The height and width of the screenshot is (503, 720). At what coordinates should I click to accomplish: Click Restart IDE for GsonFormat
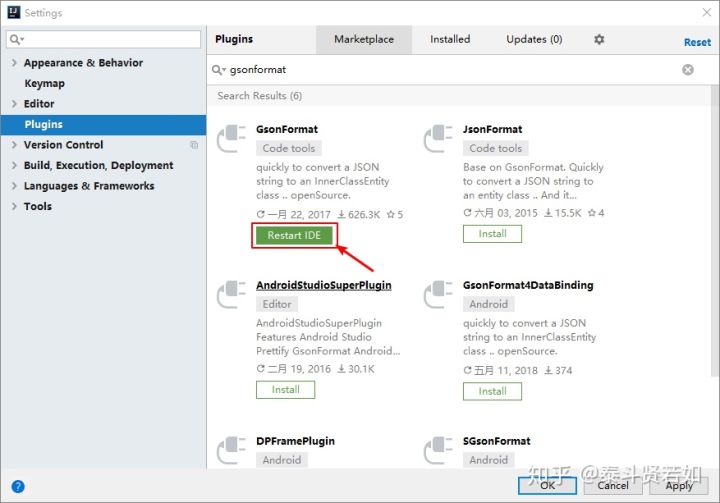coord(294,235)
